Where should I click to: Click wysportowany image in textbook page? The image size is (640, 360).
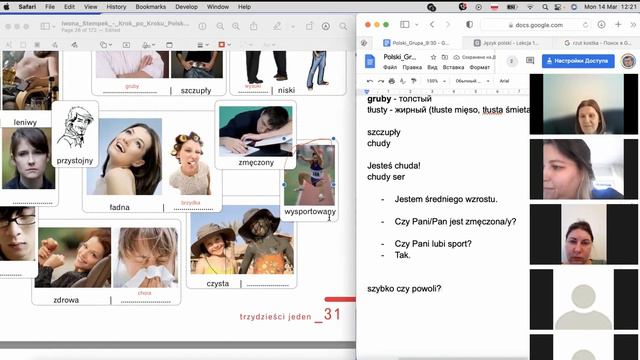[309, 175]
